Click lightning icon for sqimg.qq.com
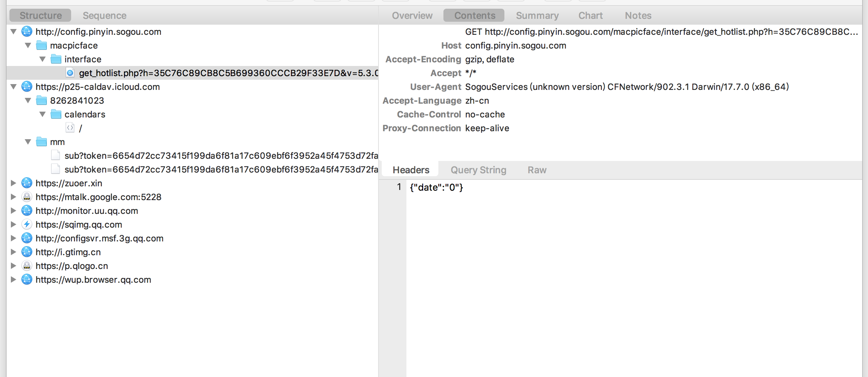The image size is (868, 377). (x=27, y=224)
